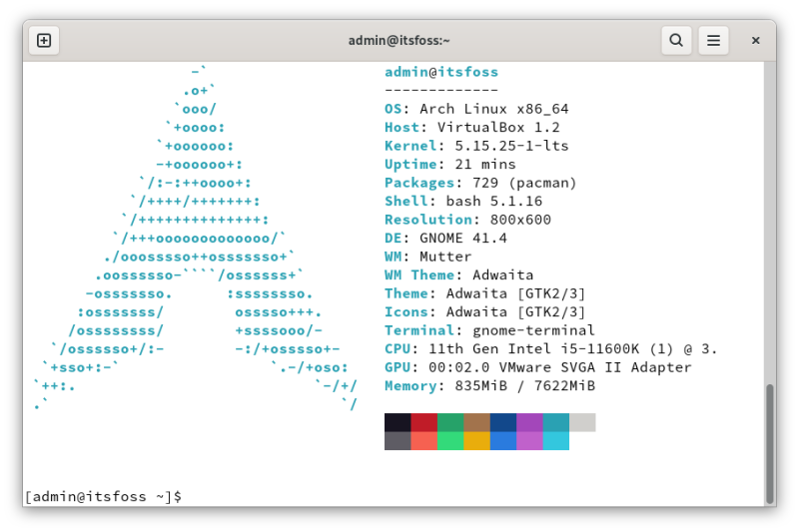Click the bright green color block
799x532 pixels.
click(450, 441)
